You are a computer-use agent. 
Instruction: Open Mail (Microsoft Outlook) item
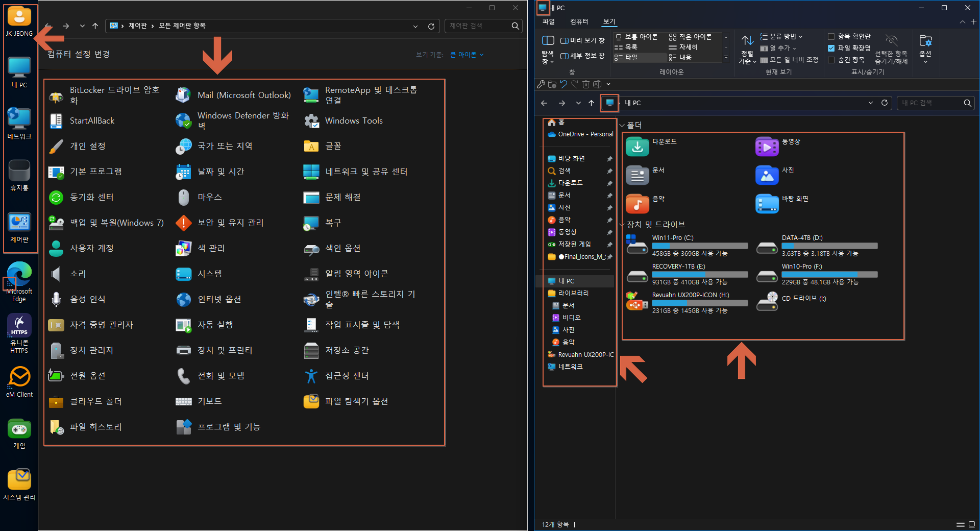coord(233,95)
